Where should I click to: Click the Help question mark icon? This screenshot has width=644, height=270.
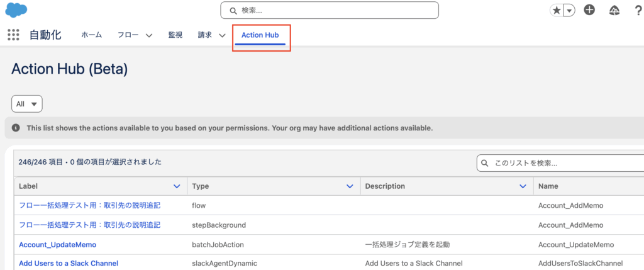point(638,10)
